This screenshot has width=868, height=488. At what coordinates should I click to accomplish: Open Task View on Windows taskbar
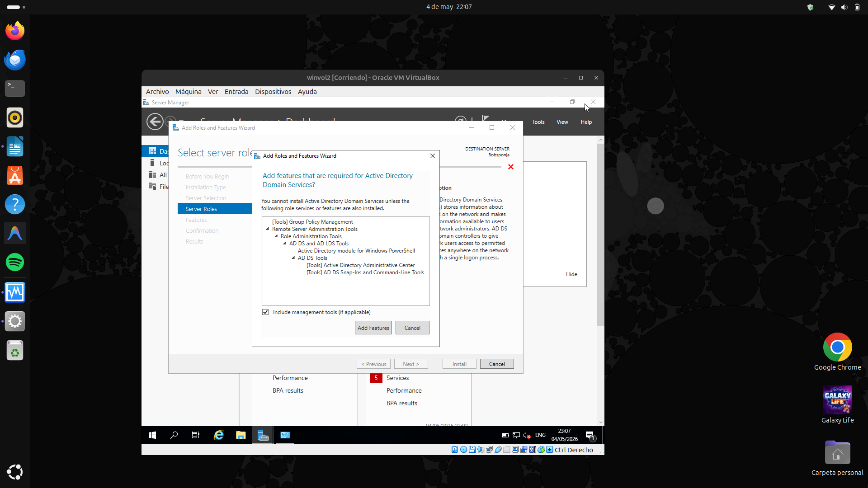[196, 435]
